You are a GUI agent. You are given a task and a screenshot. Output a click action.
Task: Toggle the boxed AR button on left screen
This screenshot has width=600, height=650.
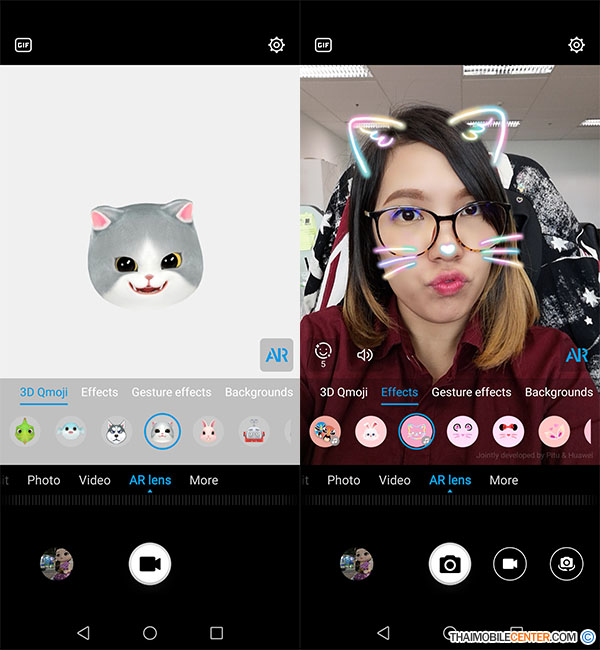coord(277,355)
